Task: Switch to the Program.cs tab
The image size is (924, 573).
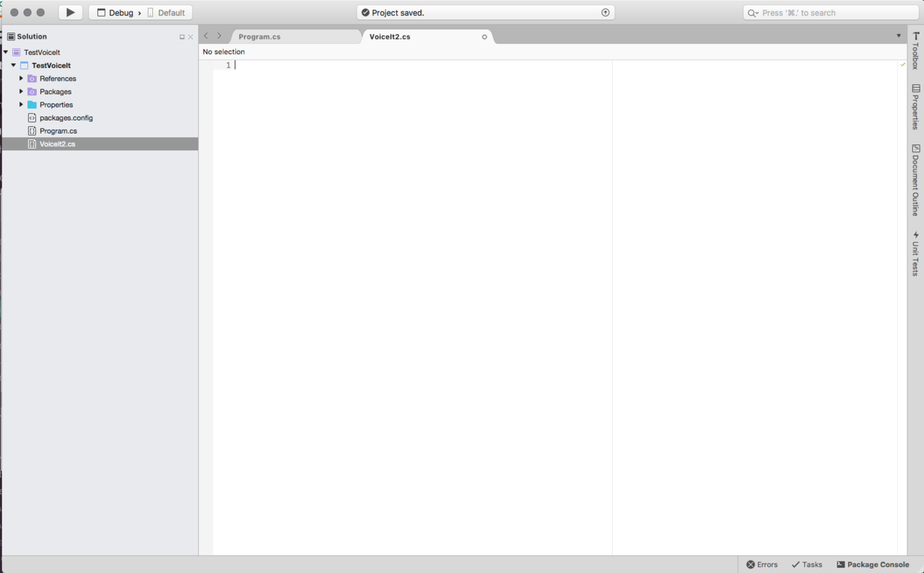Action: click(260, 37)
